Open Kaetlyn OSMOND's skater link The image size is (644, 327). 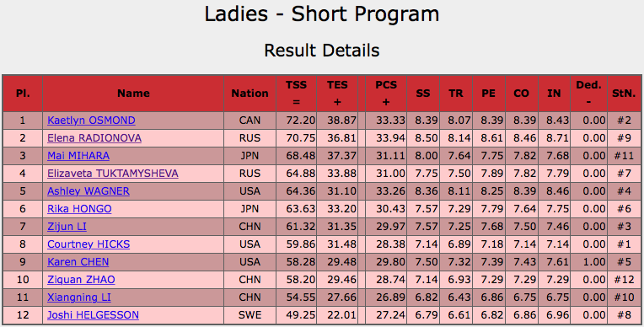point(91,121)
